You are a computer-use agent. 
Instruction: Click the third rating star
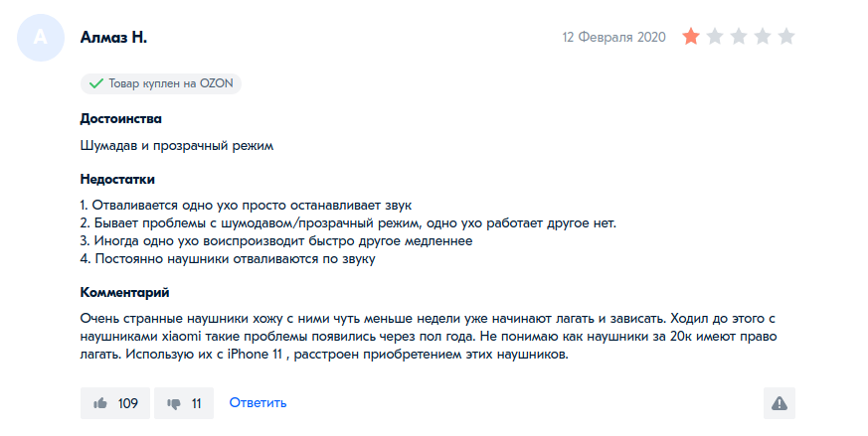(x=739, y=37)
